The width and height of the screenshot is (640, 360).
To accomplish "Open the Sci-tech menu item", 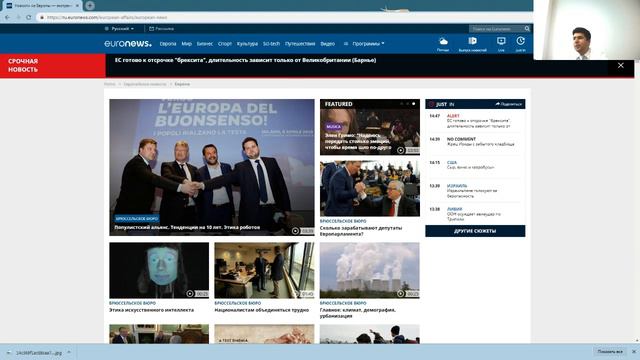I will [x=271, y=44].
